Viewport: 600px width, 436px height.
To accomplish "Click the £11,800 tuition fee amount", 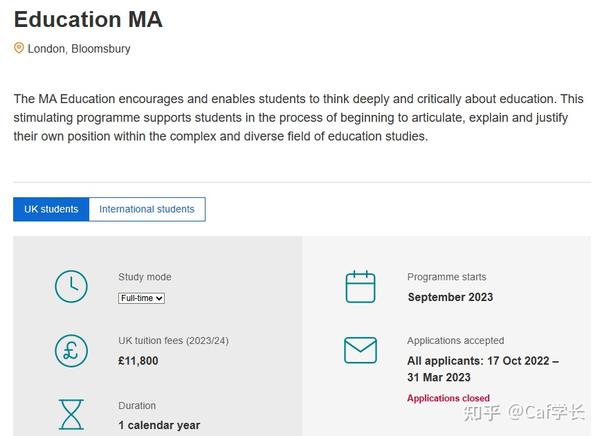I will 138,361.
